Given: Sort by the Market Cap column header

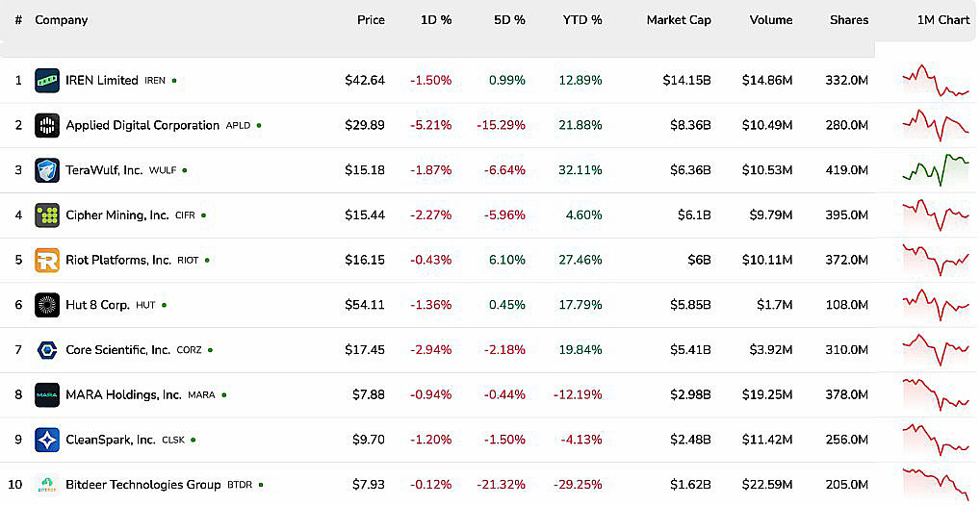Looking at the screenshot, I should (x=679, y=20).
